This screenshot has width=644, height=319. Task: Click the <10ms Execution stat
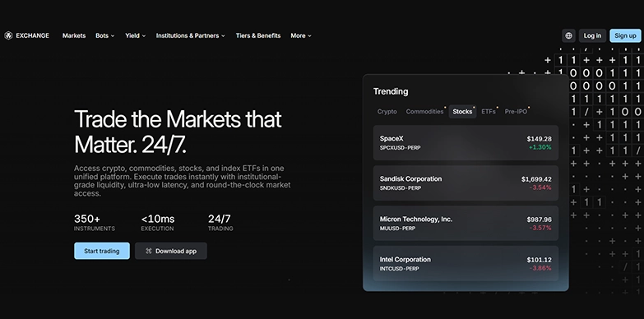click(158, 223)
